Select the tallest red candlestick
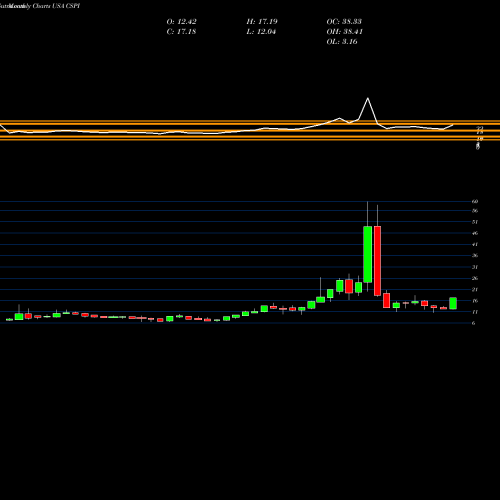The width and height of the screenshot is (500, 500). (x=377, y=261)
